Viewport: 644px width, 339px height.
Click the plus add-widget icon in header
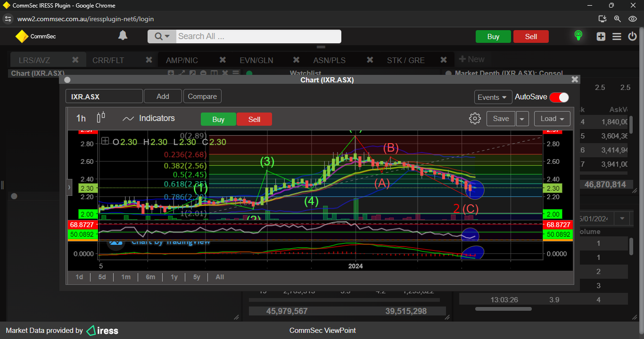coord(601,36)
